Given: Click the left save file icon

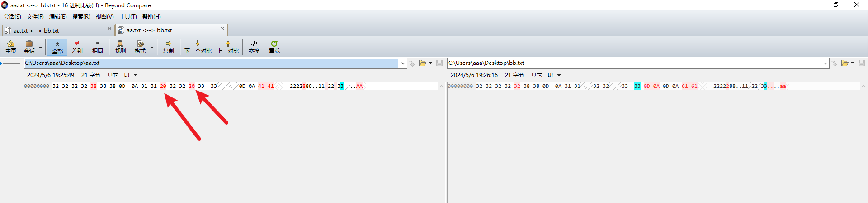Looking at the screenshot, I should pyautogui.click(x=439, y=63).
